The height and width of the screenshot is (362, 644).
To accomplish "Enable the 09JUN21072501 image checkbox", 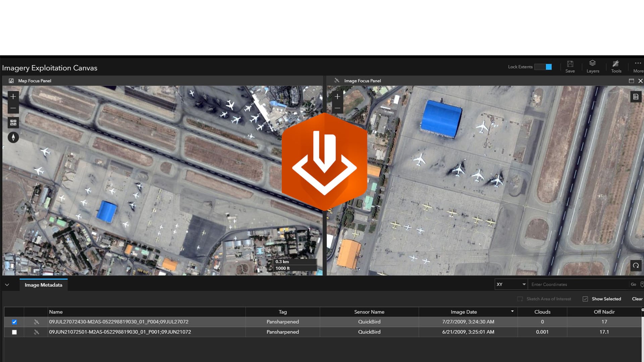I will (x=14, y=332).
